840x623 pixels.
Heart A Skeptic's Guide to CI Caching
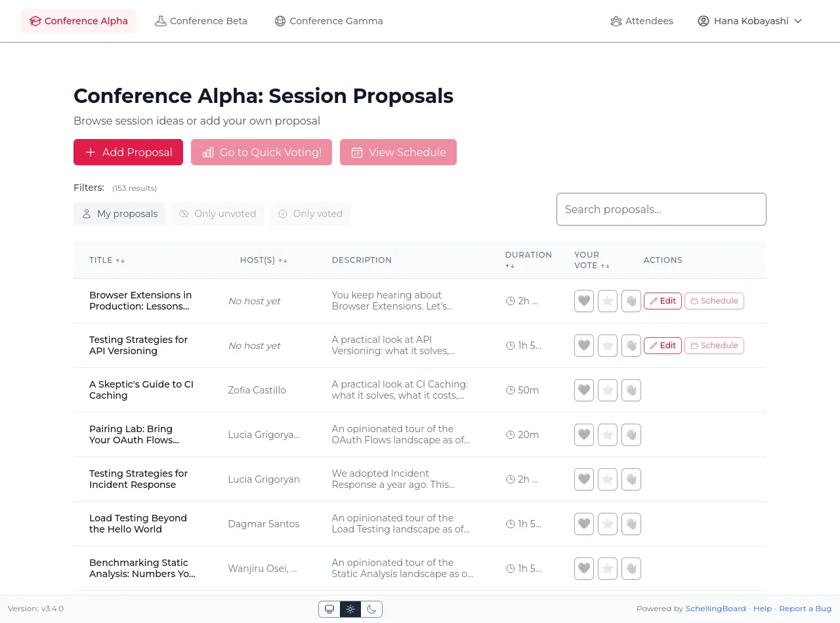pos(584,390)
